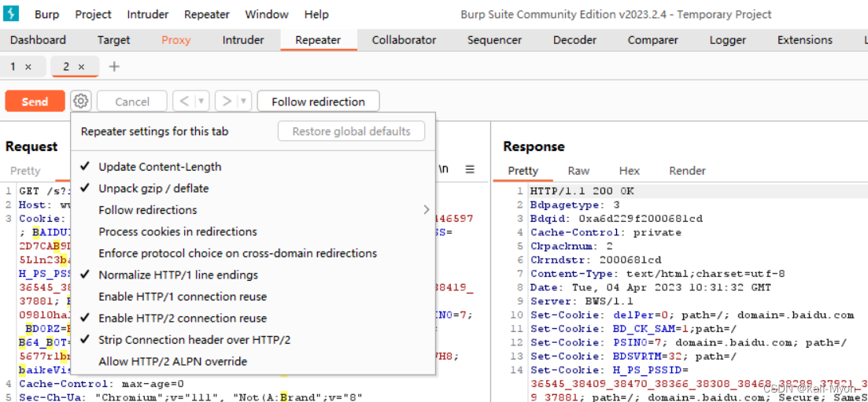Click the Bdqid response header line
The height and width of the screenshot is (402, 868).
click(x=616, y=219)
